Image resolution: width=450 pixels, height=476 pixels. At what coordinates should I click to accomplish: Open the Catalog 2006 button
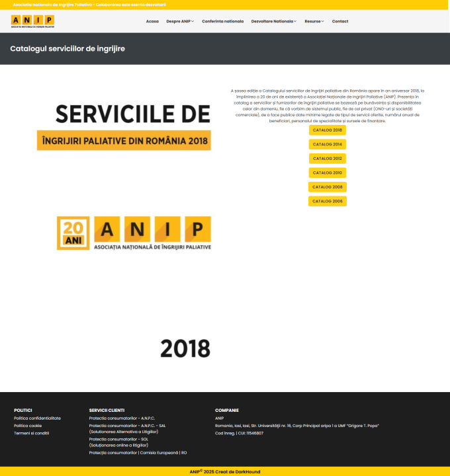tap(328, 201)
